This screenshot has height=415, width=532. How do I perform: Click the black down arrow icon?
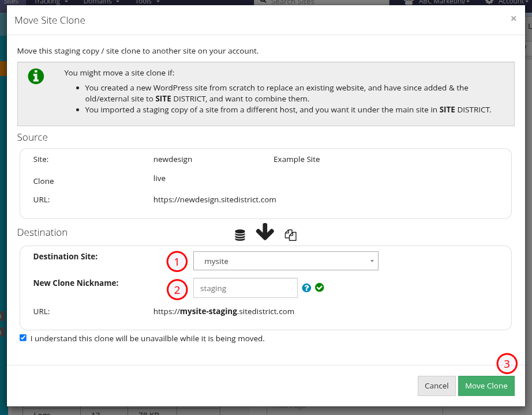[x=265, y=232]
